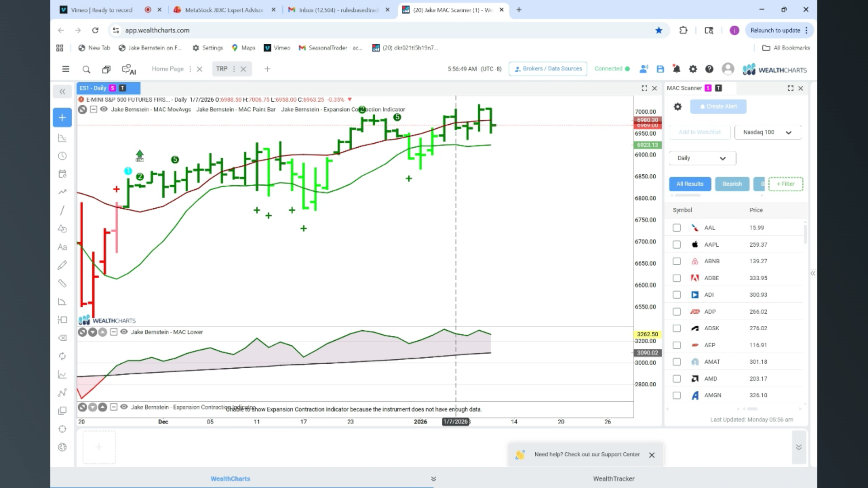
Task: Switch to the Home Page tab
Action: [x=168, y=69]
